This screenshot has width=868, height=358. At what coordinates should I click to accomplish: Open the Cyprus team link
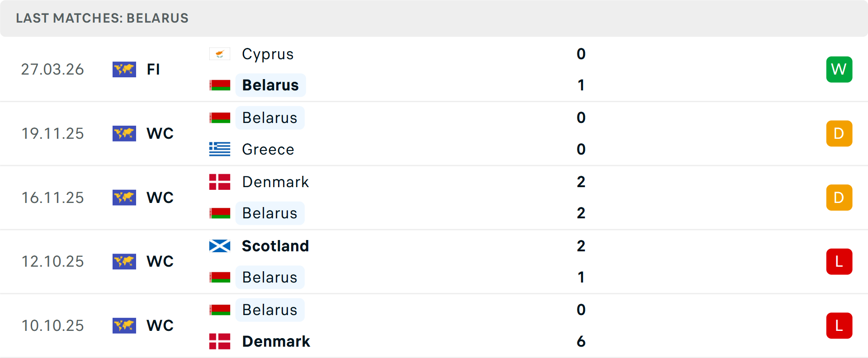[x=268, y=54]
